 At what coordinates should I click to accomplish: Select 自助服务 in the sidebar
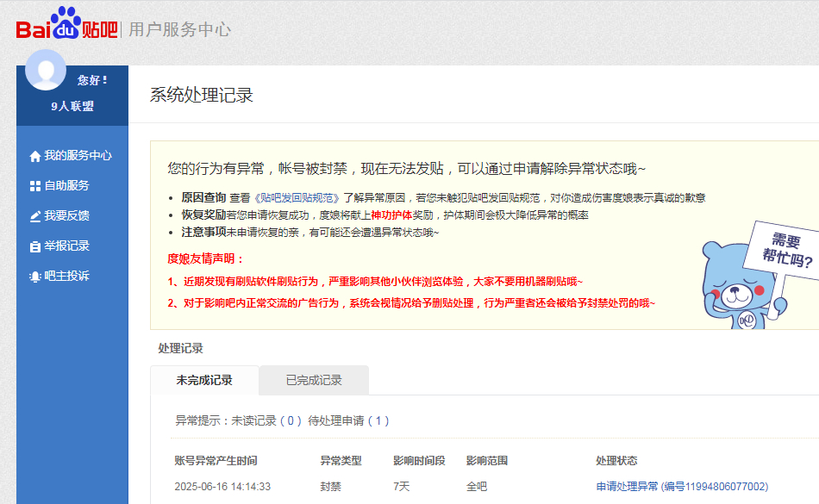click(x=67, y=186)
